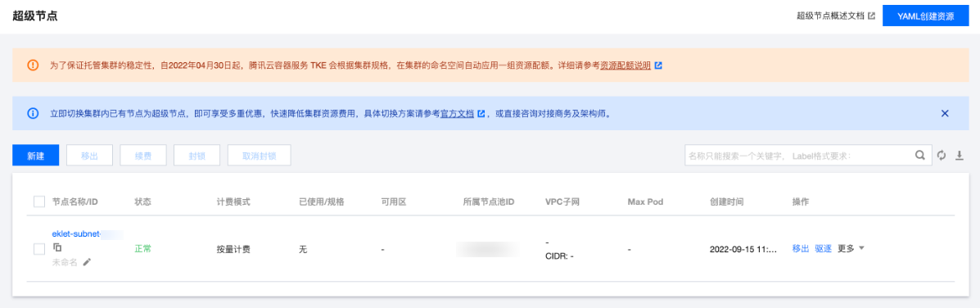Image resolution: width=980 pixels, height=308 pixels.
Task: Click the 取消封锁 button
Action: point(260,156)
